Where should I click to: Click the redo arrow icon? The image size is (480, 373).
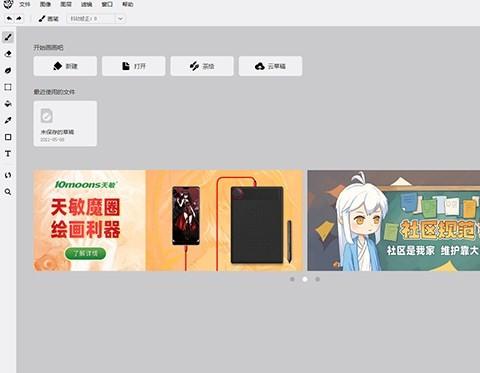tap(19, 19)
